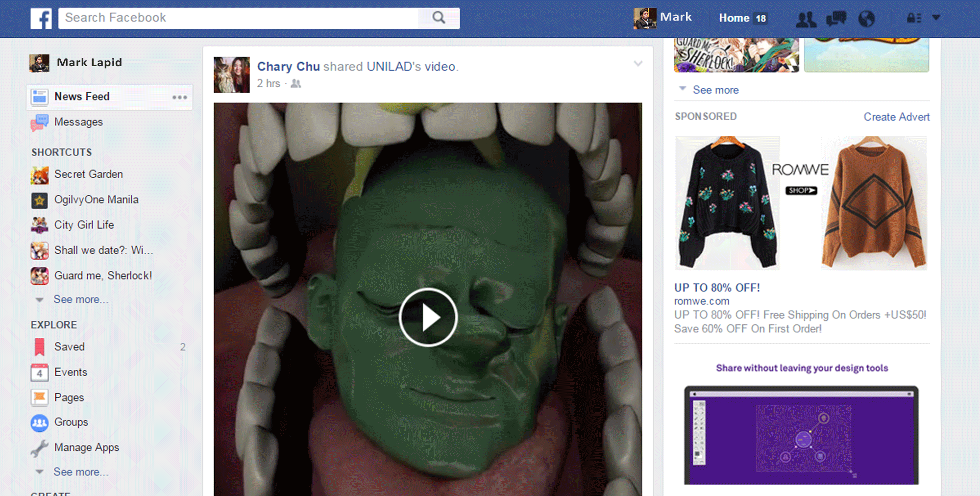Go to Home in top navigation
This screenshot has height=496, width=980.
coord(734,18)
